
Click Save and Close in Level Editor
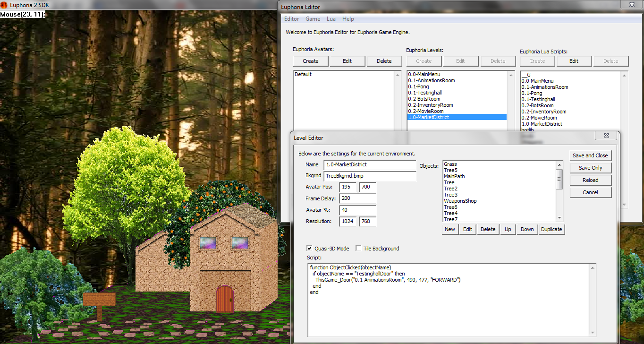click(590, 155)
